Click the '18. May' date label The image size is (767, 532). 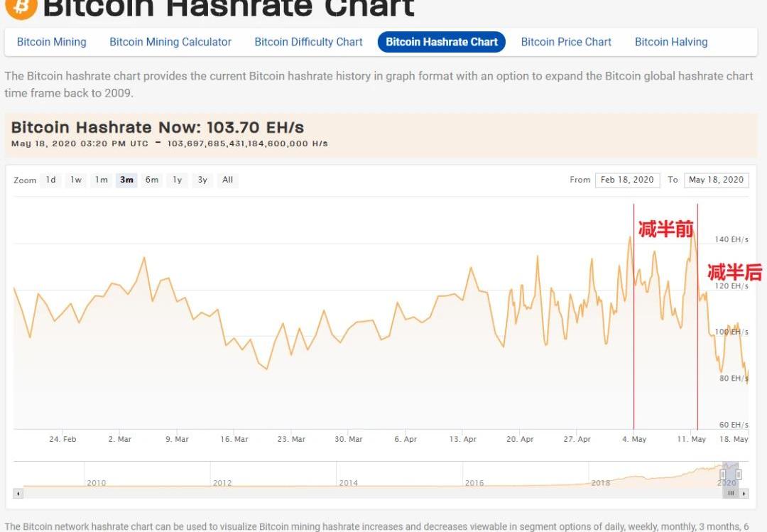click(734, 440)
